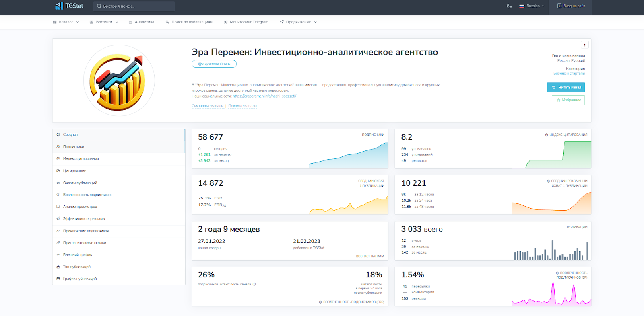Toggle dark mode moon icon

click(509, 6)
